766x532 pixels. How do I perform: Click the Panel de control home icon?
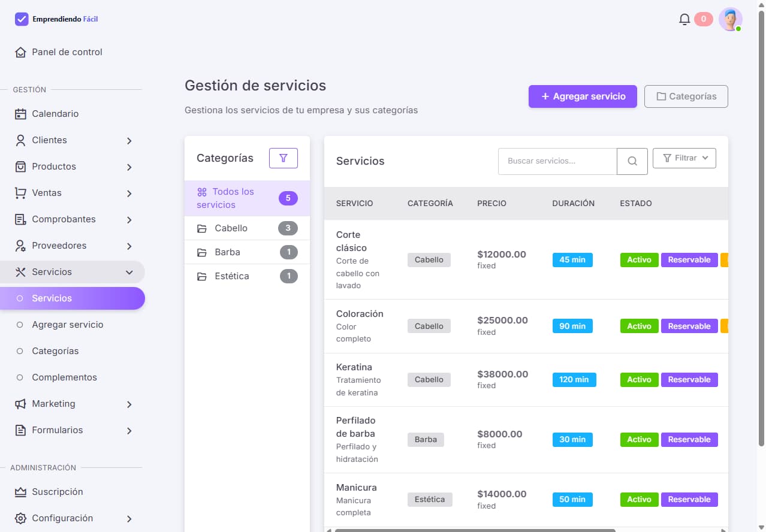coord(21,52)
